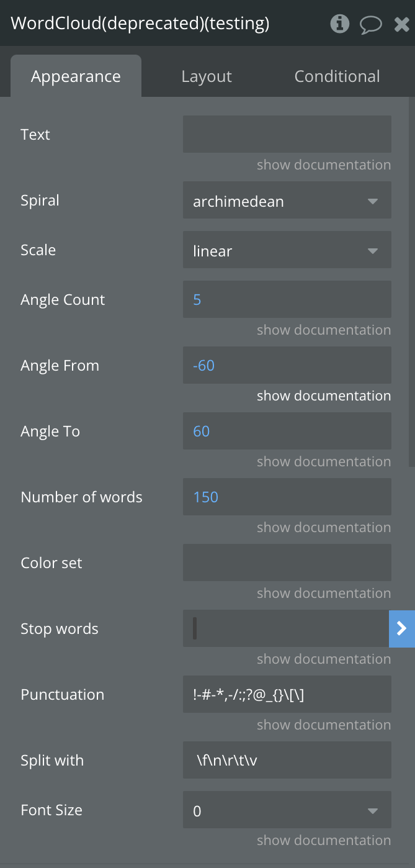Screen dimensions: 415x868
Task: Edit the Angle To value 60
Action: (x=287, y=431)
